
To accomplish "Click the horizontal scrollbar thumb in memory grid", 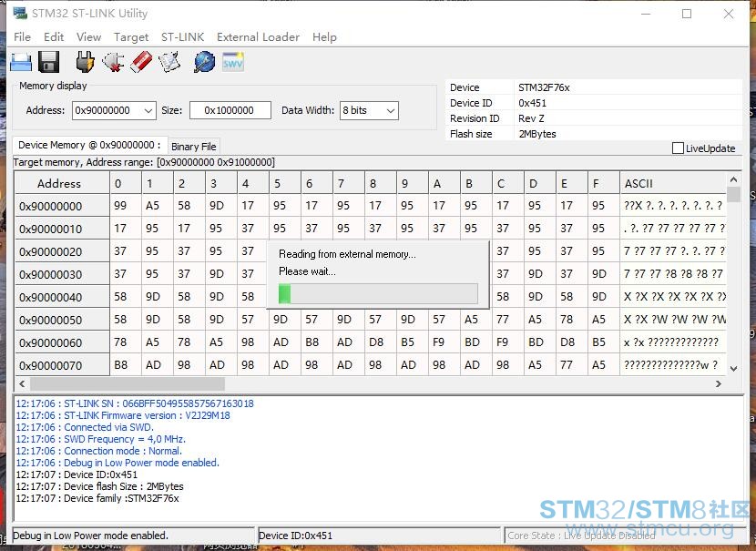I will click(x=128, y=383).
